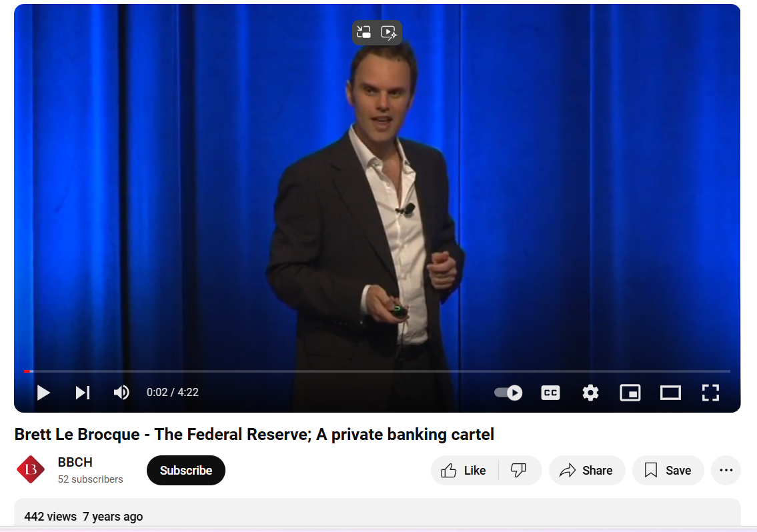Click the AI video overlay icon

click(389, 33)
